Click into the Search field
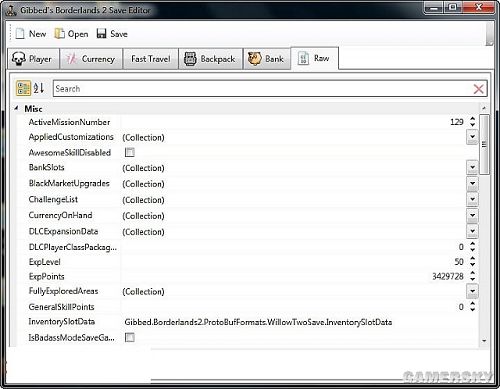The width and height of the screenshot is (500, 389). click(x=262, y=89)
